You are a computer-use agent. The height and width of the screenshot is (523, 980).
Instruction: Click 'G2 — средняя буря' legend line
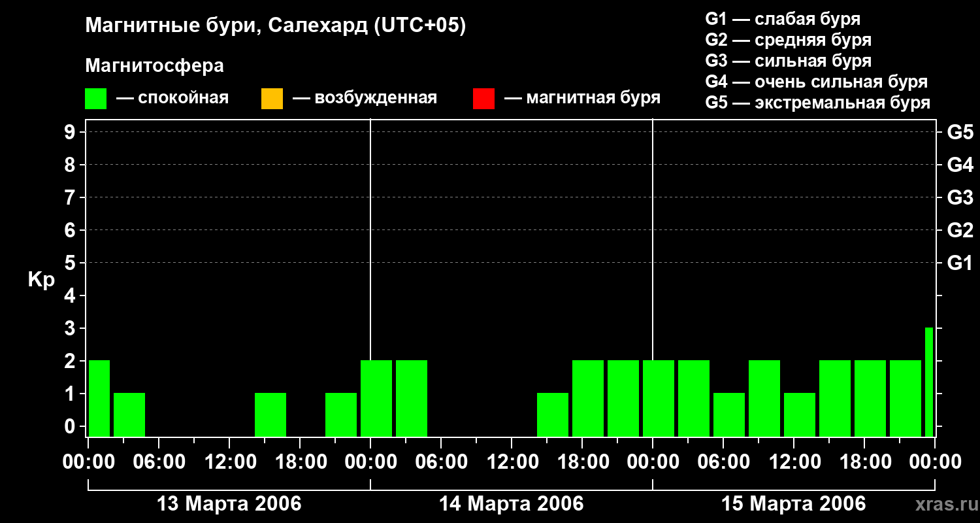click(x=789, y=40)
